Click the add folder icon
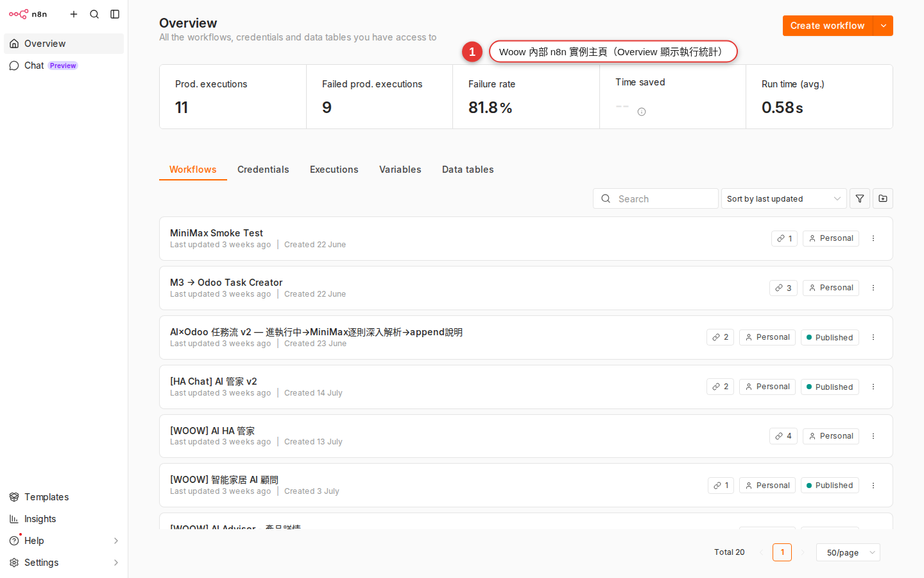This screenshot has height=578, width=924. pos(883,198)
